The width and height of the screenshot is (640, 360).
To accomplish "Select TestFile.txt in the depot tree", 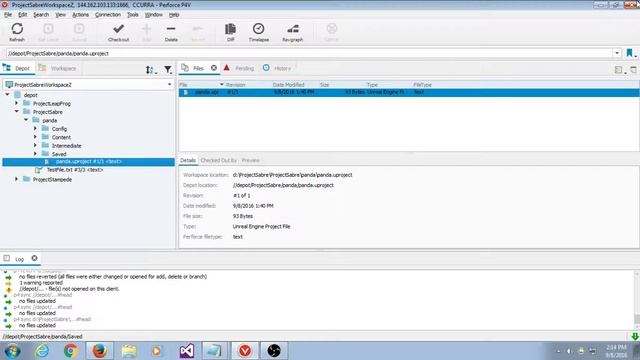I will tap(74, 170).
